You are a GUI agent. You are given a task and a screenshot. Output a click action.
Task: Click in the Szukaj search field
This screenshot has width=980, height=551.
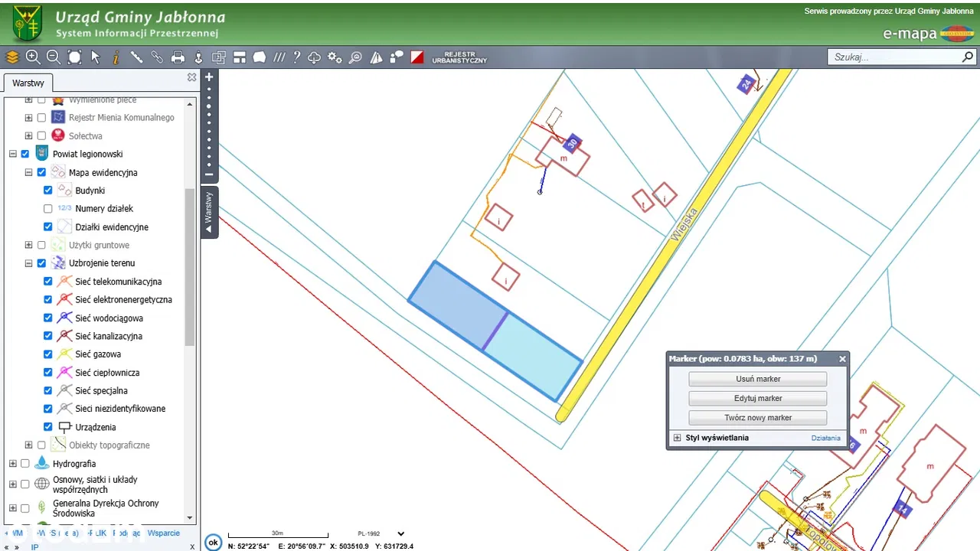tap(894, 57)
